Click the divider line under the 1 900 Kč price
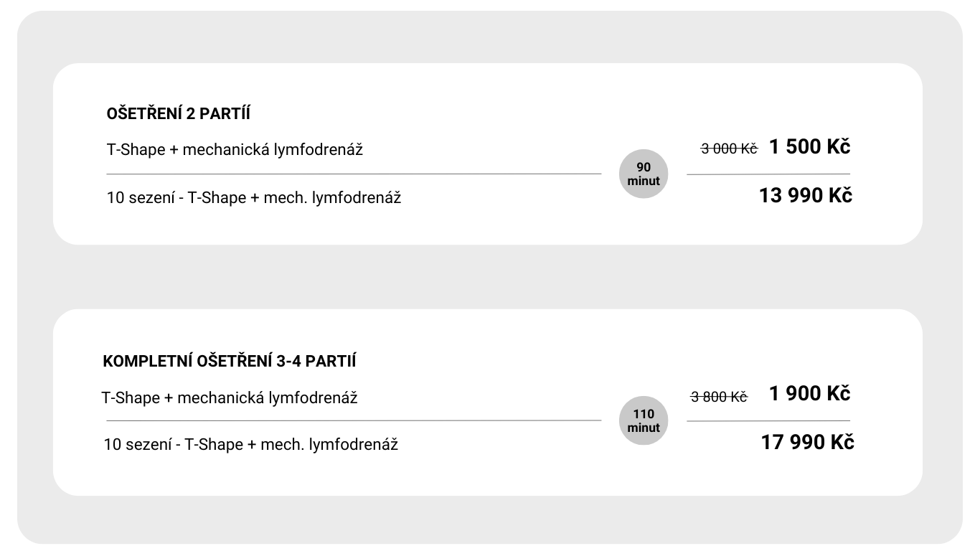Screen dimensions: 980x551 [768, 421]
